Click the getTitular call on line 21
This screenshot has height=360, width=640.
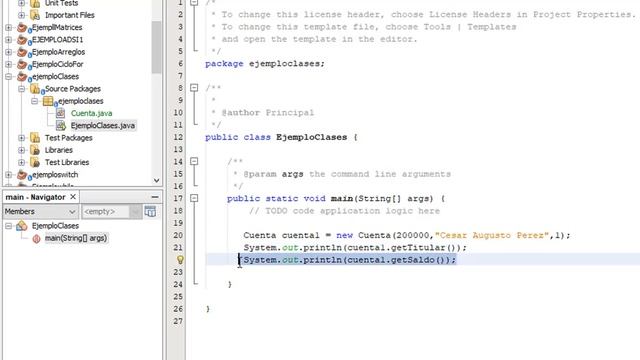point(423,247)
